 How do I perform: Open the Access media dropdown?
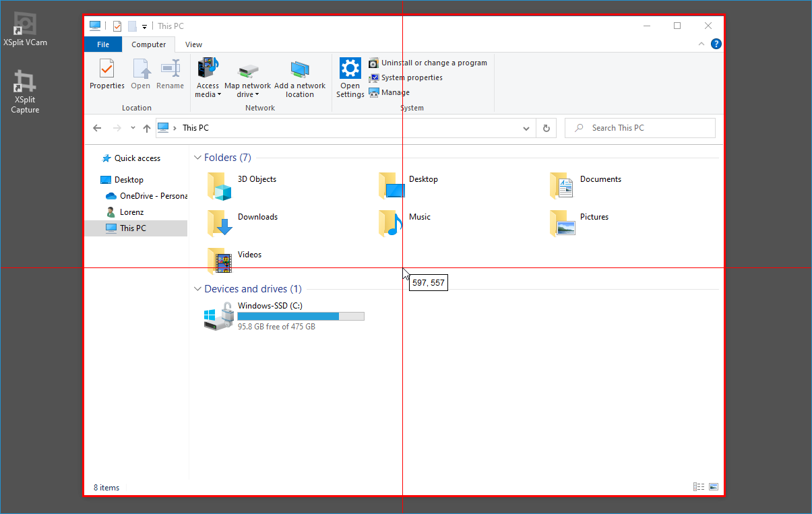[208, 78]
